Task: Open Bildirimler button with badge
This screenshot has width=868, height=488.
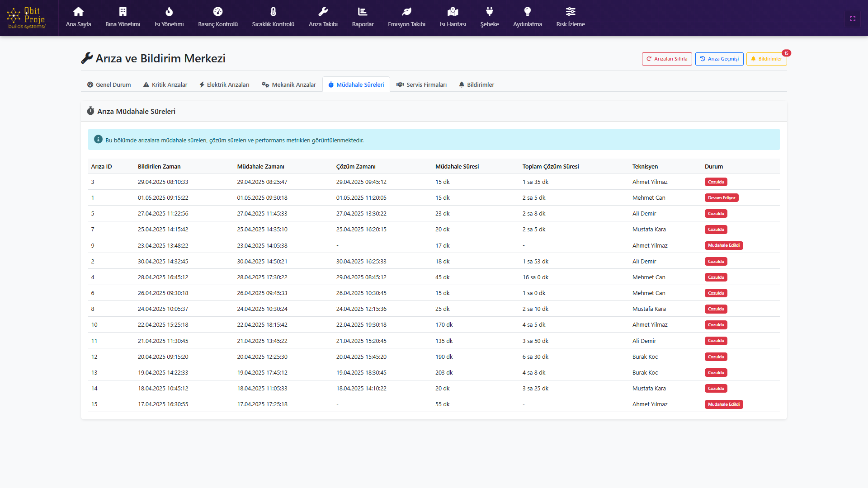Action: [x=766, y=59]
